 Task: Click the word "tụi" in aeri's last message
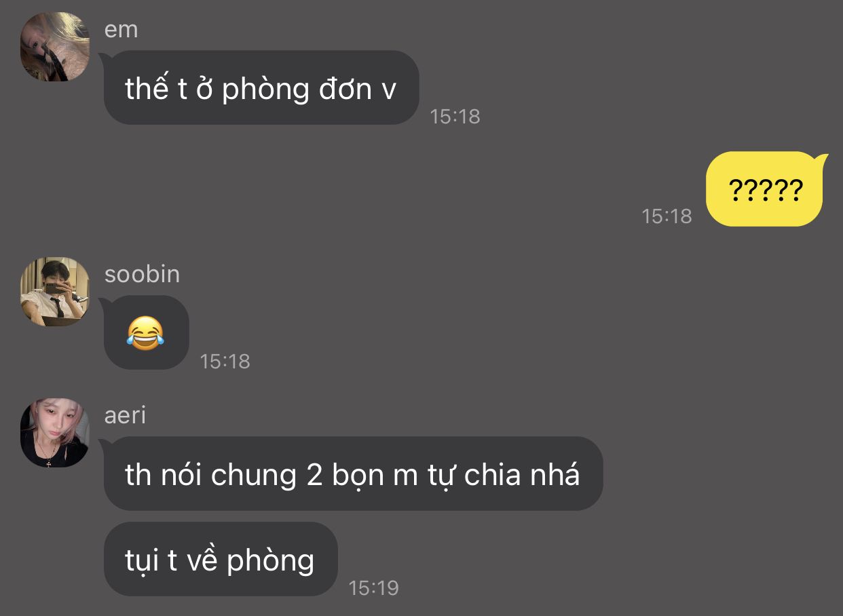pyautogui.click(x=142, y=560)
